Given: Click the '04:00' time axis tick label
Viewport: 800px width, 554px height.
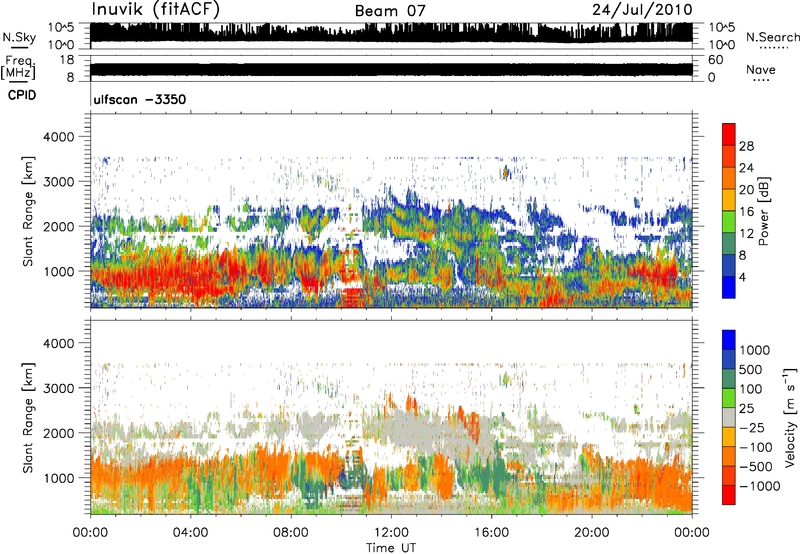Looking at the screenshot, I should tap(190, 533).
